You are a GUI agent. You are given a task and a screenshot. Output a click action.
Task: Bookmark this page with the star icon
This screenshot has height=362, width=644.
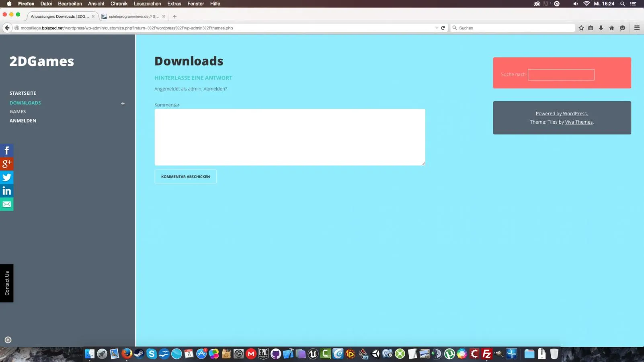[581, 28]
